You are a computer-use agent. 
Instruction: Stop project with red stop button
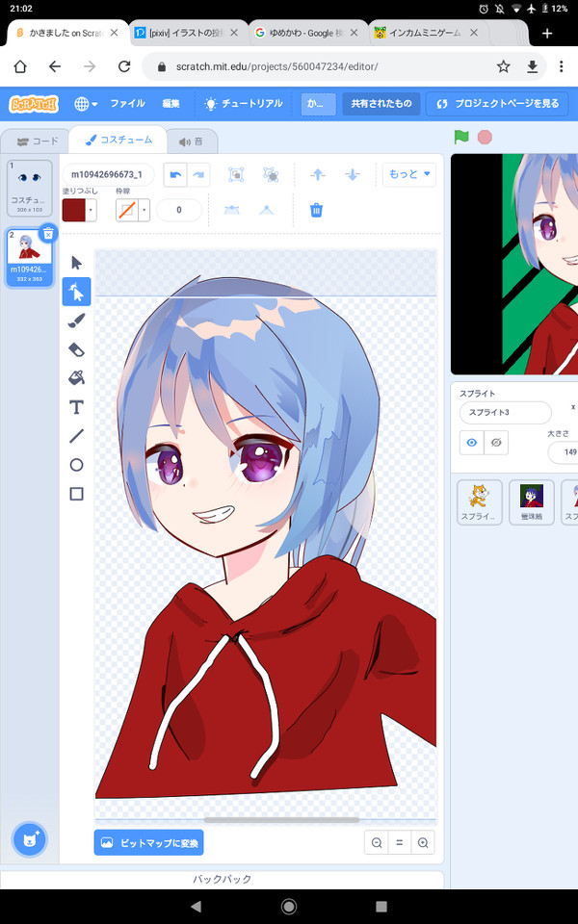485,138
